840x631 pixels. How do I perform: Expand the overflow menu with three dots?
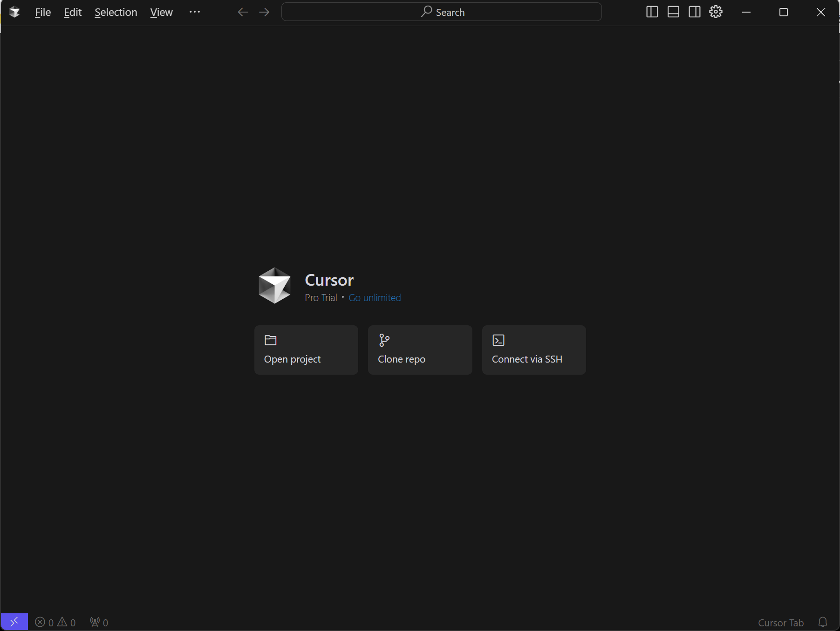click(195, 12)
